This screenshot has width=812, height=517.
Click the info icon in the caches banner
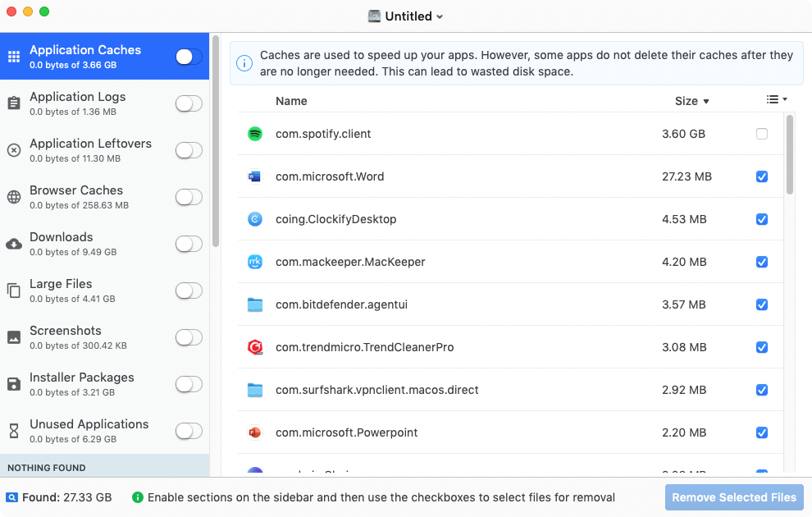click(244, 63)
